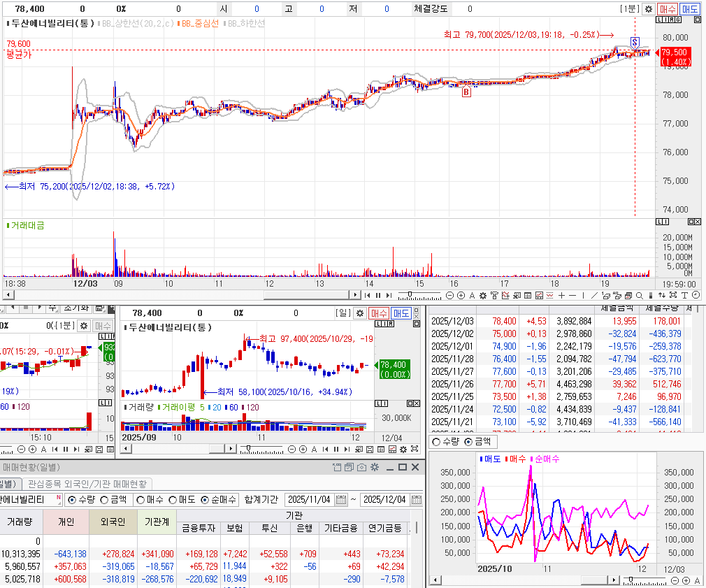Pause playback in main chart toolbar
The height and width of the screenshot is (588, 706).
(377, 295)
